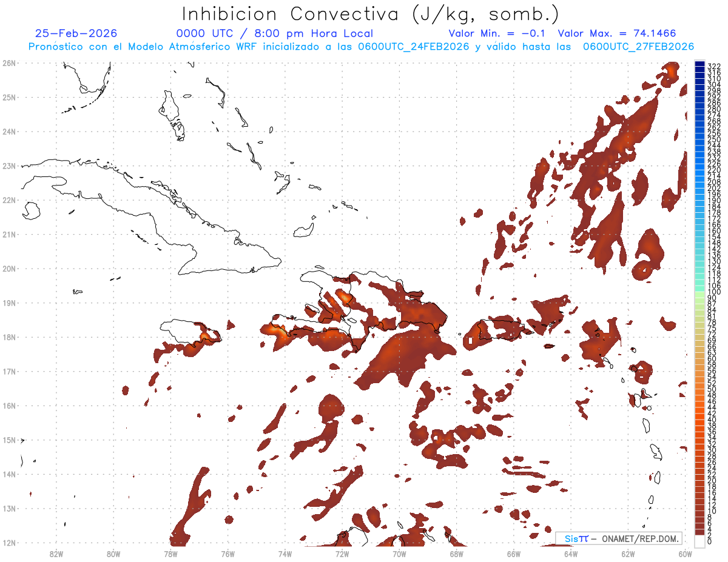Click the 60W longitude label
Image resolution: width=728 pixels, height=562 pixels.
685,554
